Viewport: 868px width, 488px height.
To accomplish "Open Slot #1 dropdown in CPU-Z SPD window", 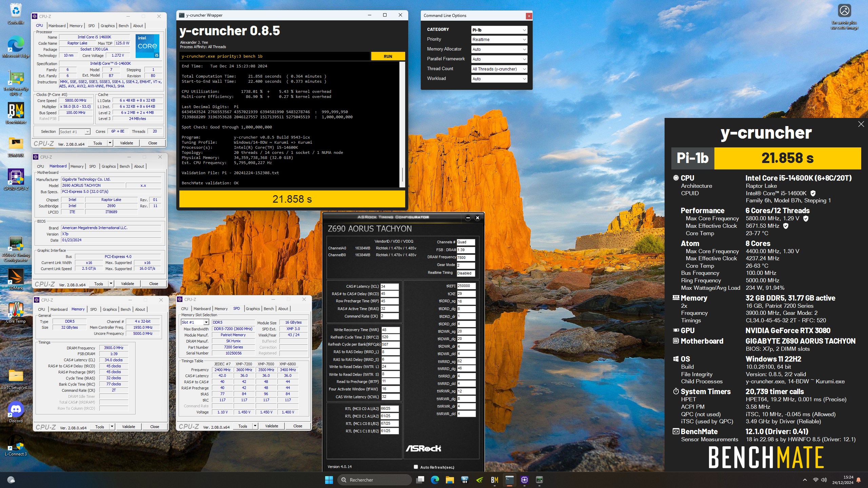I will [195, 322].
